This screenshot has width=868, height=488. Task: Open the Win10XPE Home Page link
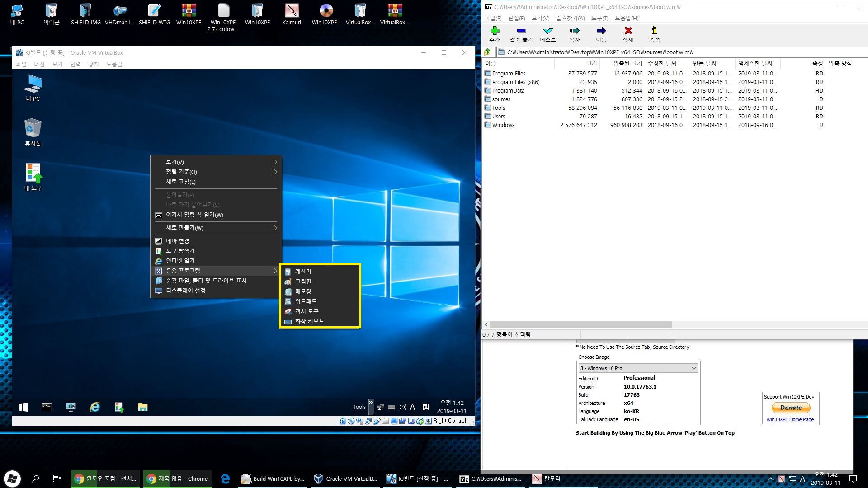coord(790,419)
